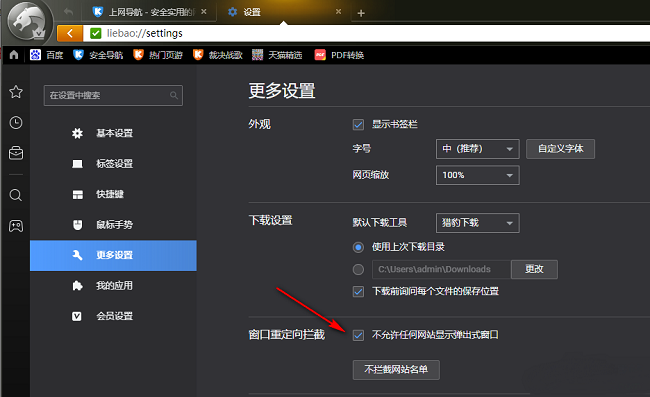This screenshot has width=650, height=397.
Task: Open history clock in sidebar
Action: pos(16,123)
